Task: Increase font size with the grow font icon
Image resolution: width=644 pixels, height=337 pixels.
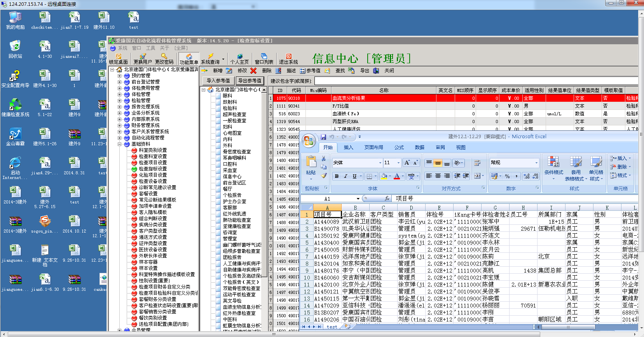Action: click(x=407, y=163)
